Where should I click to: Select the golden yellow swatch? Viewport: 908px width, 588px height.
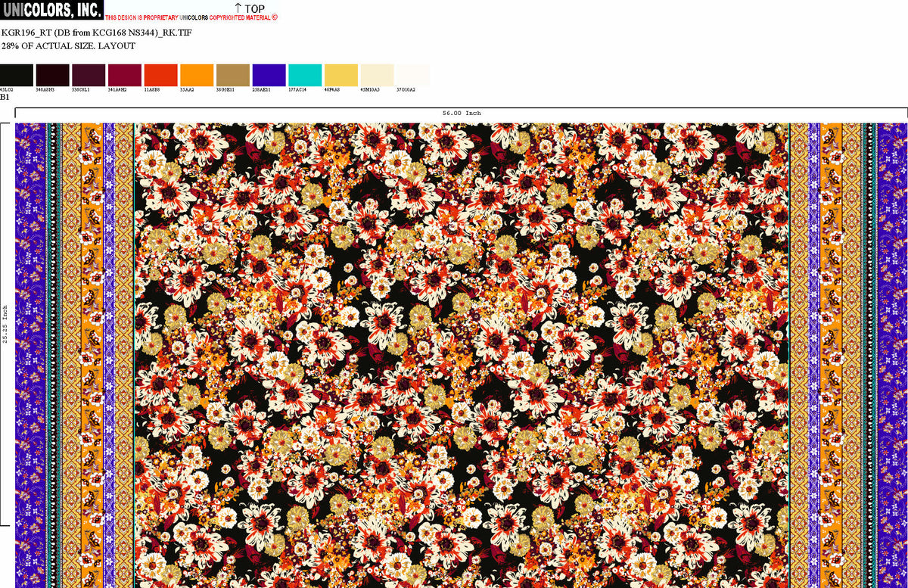341,75
